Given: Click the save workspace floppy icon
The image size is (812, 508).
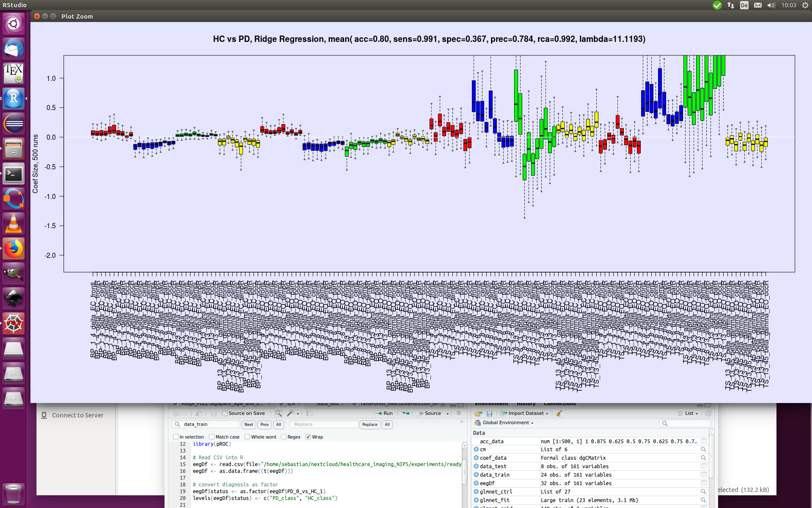Looking at the screenshot, I should pos(489,413).
